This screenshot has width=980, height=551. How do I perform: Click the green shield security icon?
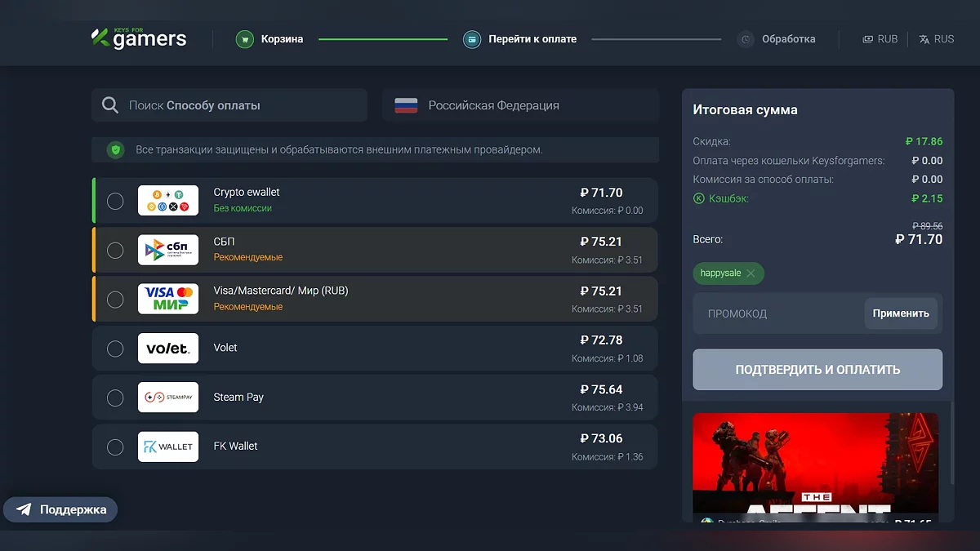coord(116,149)
